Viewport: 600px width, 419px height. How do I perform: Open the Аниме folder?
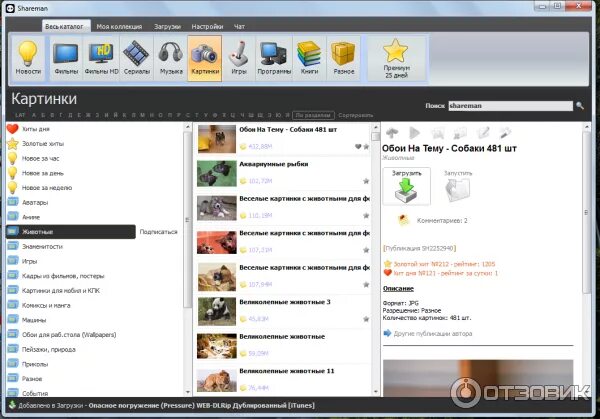(x=31, y=217)
